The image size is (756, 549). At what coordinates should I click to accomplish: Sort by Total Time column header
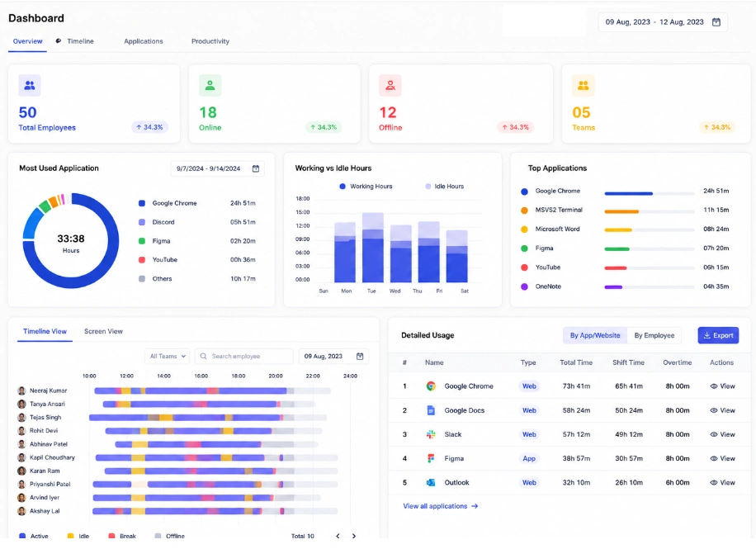pyautogui.click(x=576, y=362)
